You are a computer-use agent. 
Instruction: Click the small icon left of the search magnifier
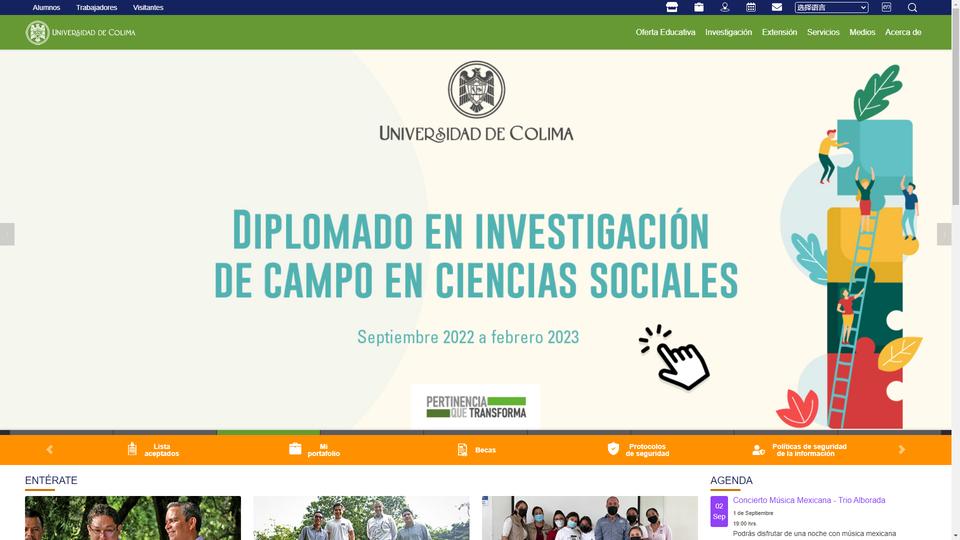click(x=886, y=7)
